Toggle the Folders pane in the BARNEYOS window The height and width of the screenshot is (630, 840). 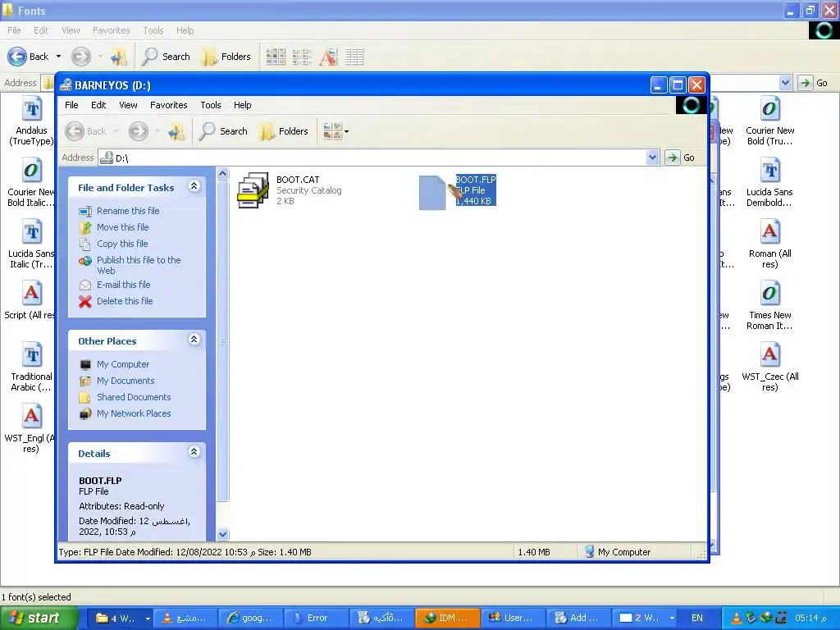(284, 131)
